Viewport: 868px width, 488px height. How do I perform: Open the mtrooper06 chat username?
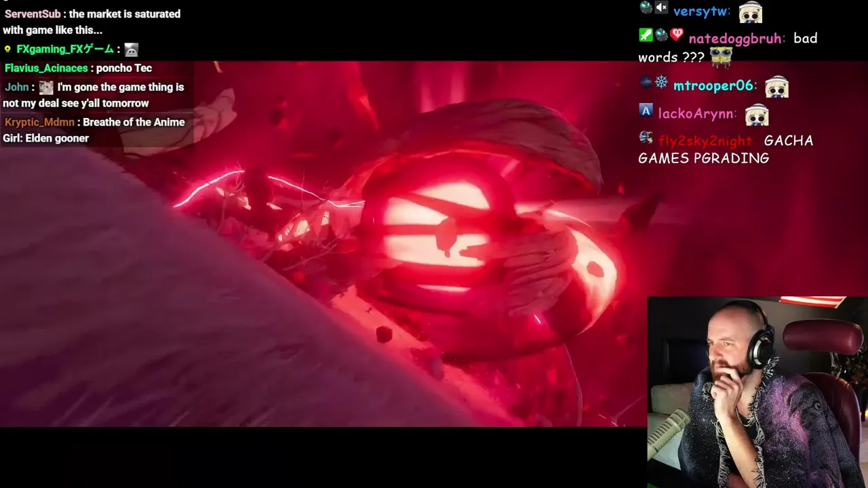[713, 85]
